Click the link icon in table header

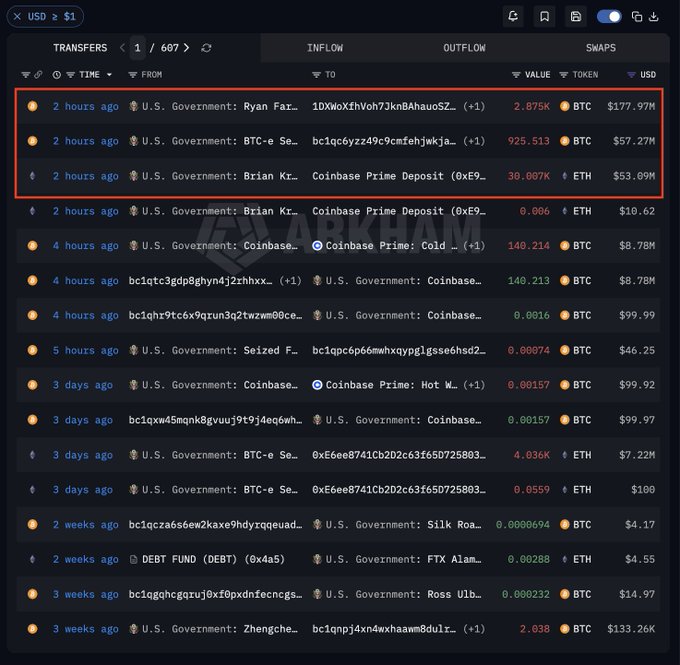(38, 75)
